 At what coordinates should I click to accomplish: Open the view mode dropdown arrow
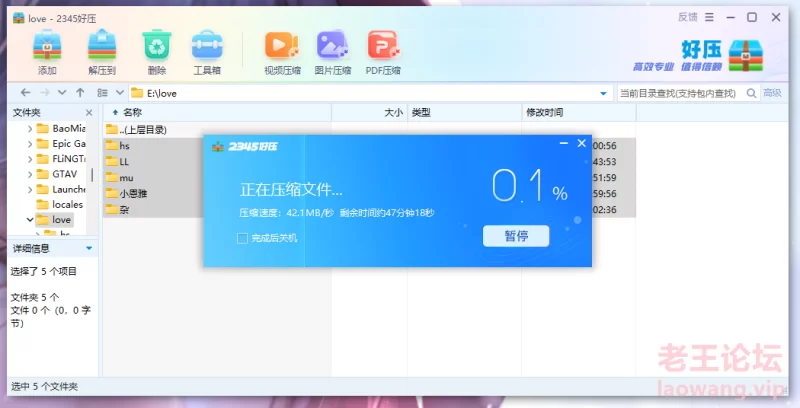coord(120,93)
